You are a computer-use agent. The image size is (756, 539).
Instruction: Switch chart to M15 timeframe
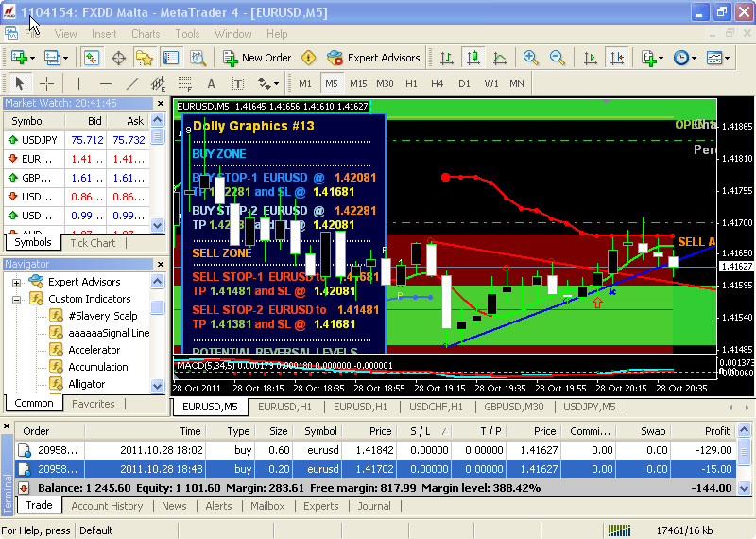[x=358, y=83]
